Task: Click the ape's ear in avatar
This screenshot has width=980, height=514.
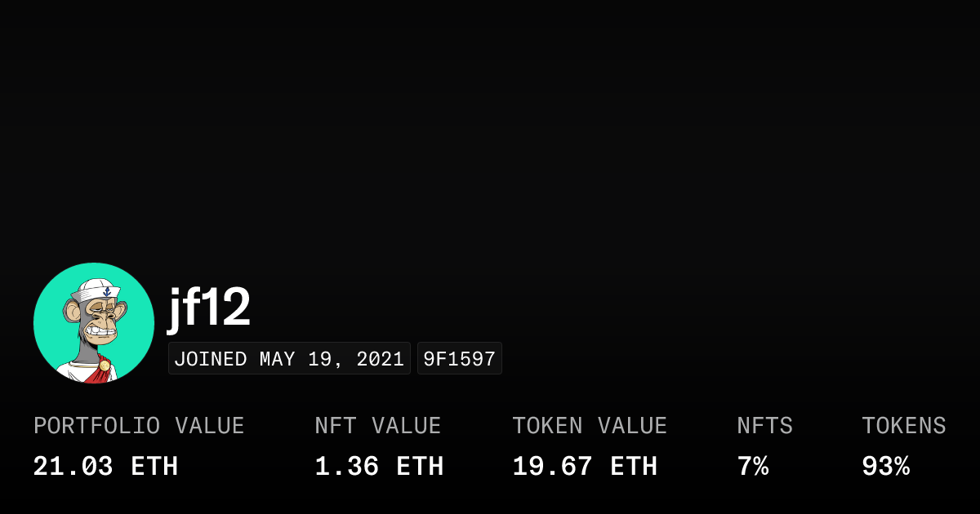Action: [72, 312]
